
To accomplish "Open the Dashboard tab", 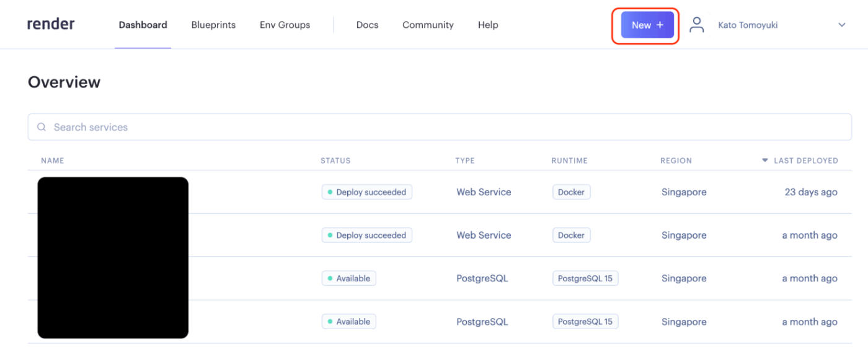I will point(143,25).
